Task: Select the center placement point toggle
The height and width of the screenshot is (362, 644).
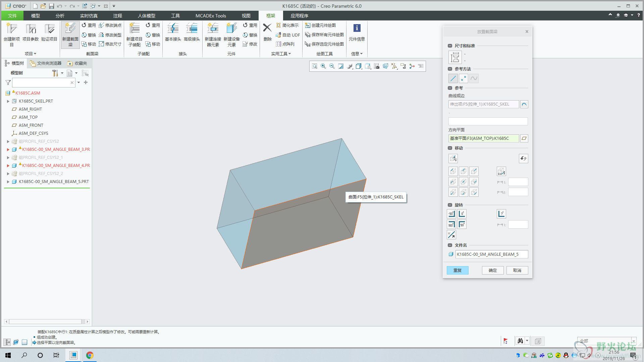Action: coord(464,182)
